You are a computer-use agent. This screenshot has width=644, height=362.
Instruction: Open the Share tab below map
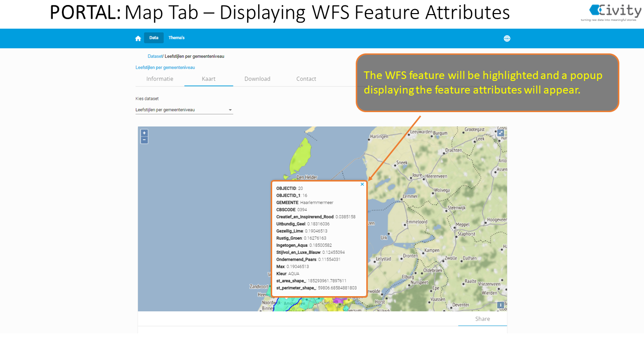(482, 319)
